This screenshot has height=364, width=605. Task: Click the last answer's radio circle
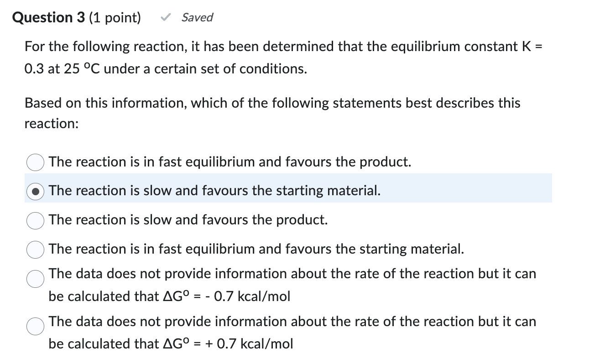coord(35,327)
